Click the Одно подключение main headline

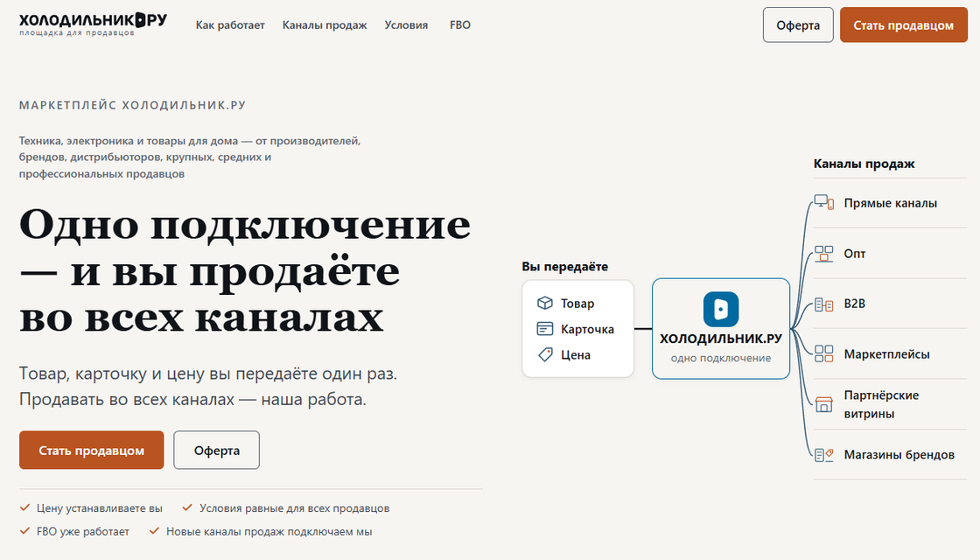(245, 270)
